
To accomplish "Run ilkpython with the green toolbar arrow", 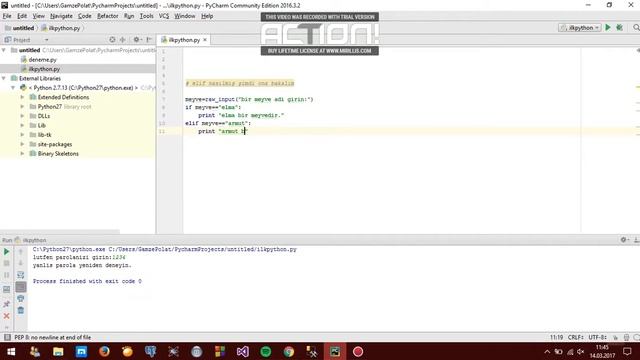I will coord(608,27).
